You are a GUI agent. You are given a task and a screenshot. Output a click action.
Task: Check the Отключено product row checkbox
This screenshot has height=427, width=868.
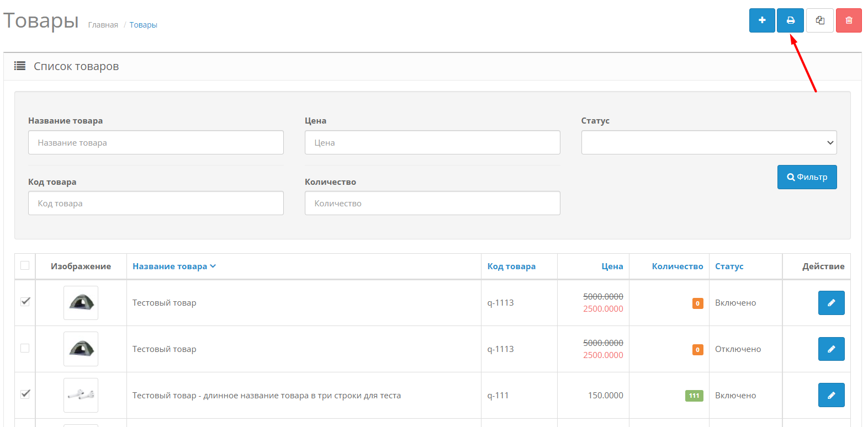pos(25,348)
